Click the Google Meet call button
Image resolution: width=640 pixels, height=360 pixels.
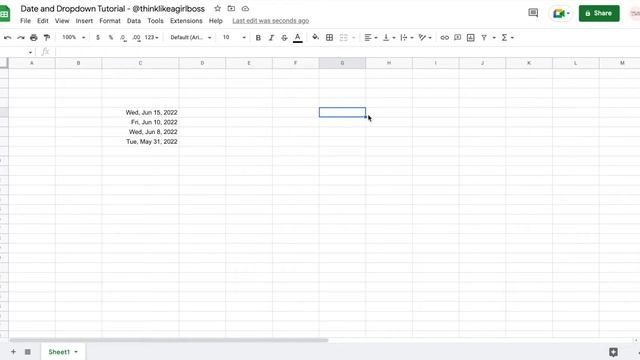click(x=561, y=13)
